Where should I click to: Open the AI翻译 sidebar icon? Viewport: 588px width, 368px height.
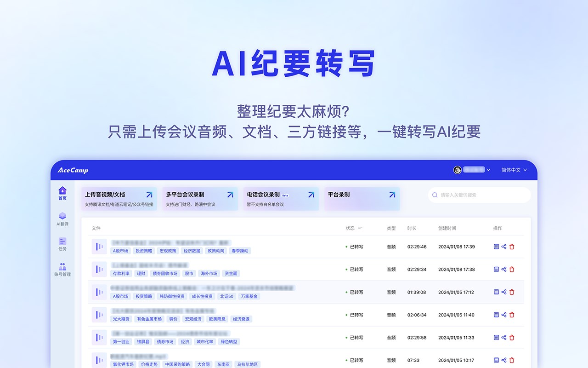point(62,218)
